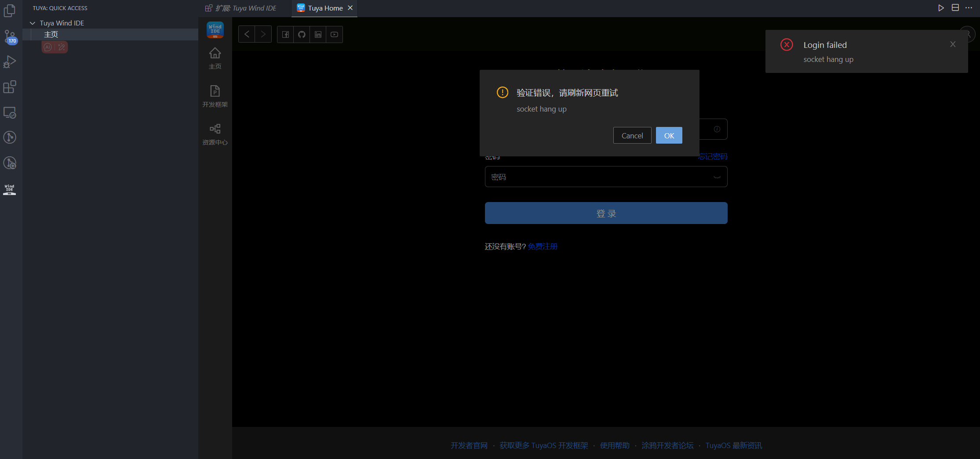Select the 主页 tree item

[x=110, y=34]
